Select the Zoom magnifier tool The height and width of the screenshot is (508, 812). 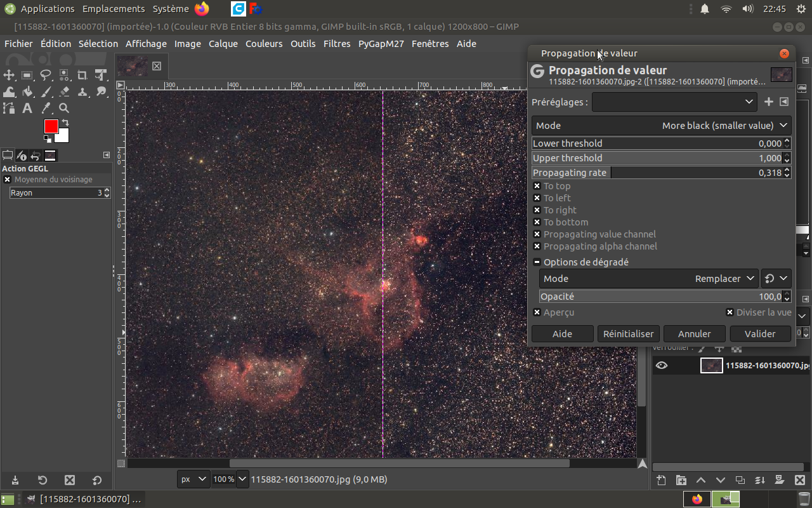click(x=64, y=109)
